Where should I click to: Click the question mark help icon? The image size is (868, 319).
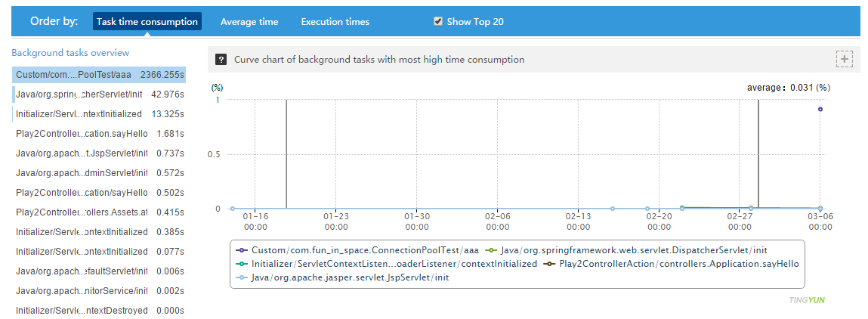click(x=221, y=59)
